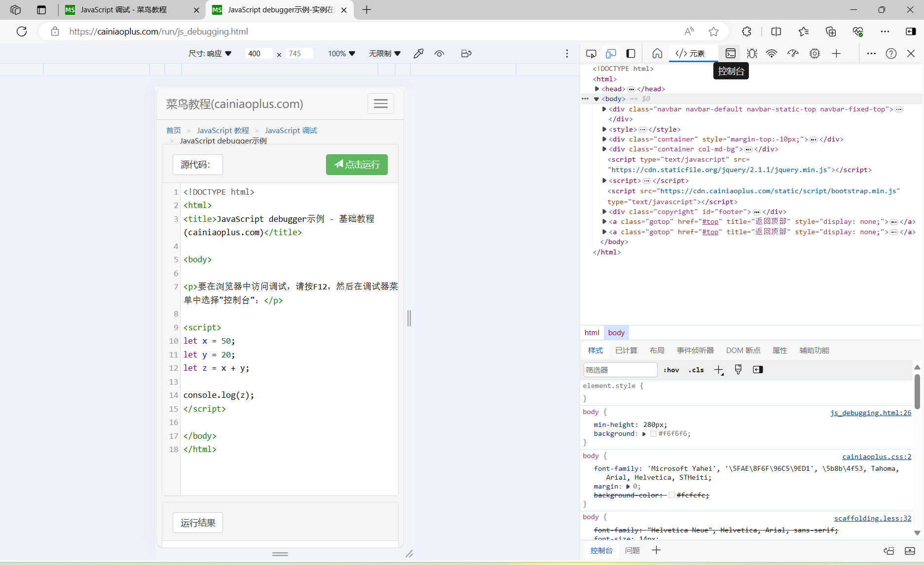Open browser Settings and more menu
Screen dimensions: 924x565
[x=885, y=32]
